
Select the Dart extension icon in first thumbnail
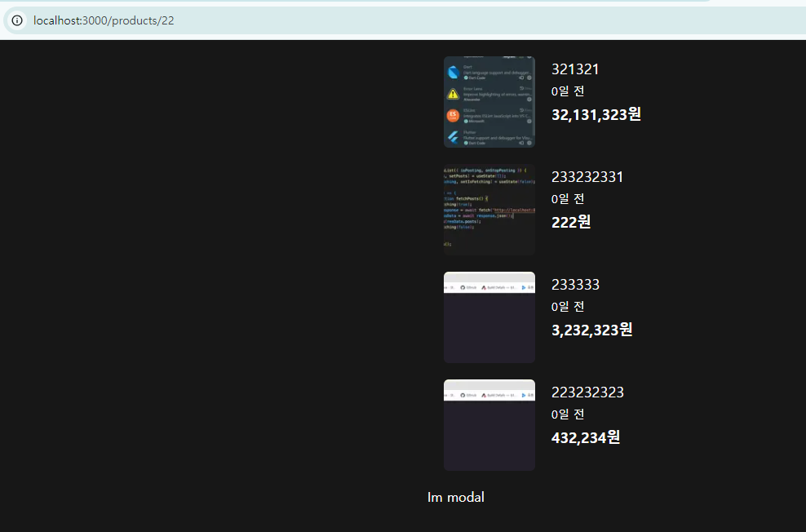452,71
